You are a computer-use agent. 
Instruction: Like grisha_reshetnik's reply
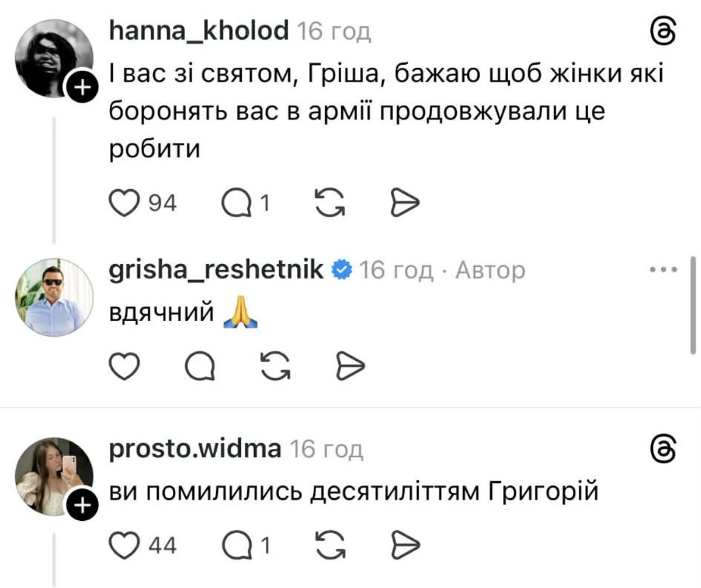[x=123, y=365]
